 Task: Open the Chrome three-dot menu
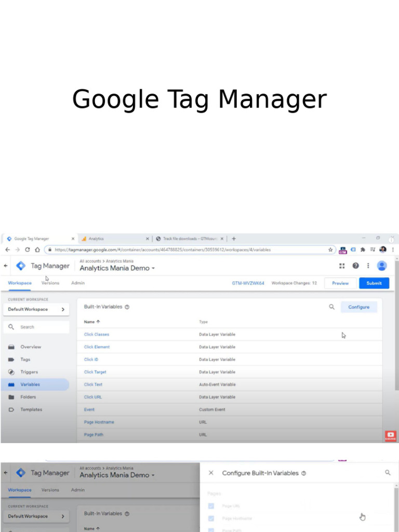point(393,249)
